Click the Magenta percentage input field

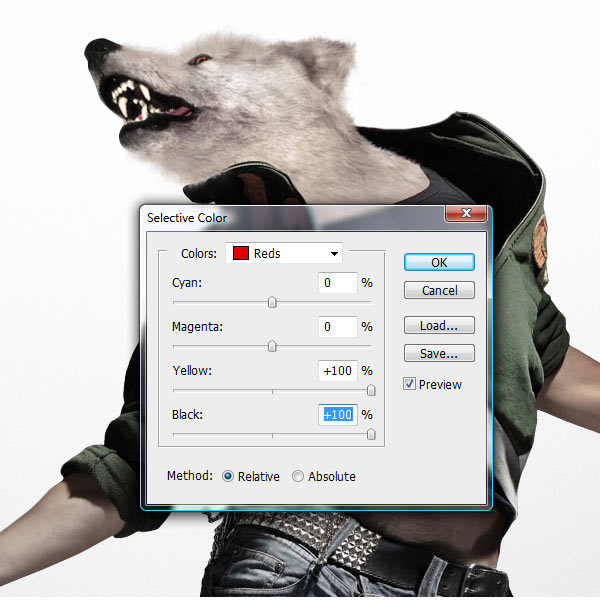click(338, 326)
